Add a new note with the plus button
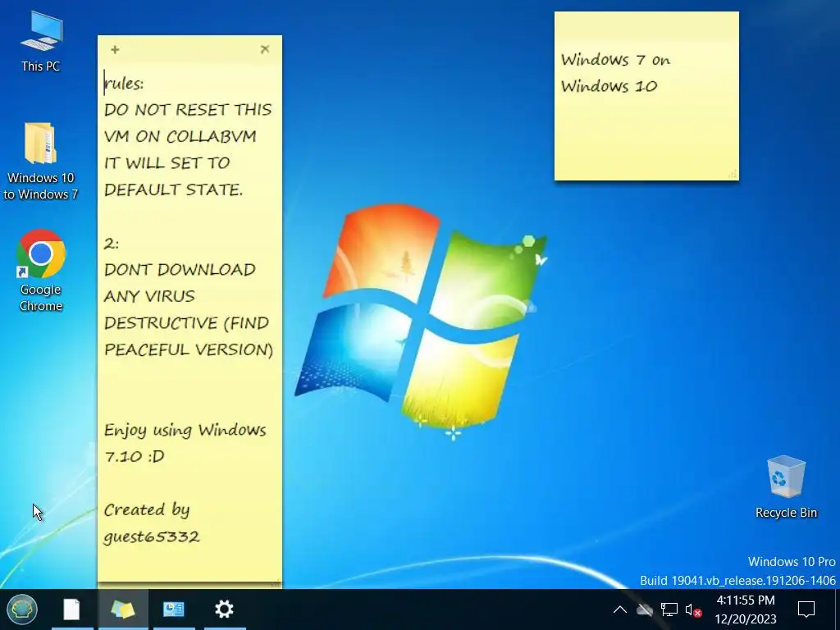The height and width of the screenshot is (630, 840). point(115,49)
